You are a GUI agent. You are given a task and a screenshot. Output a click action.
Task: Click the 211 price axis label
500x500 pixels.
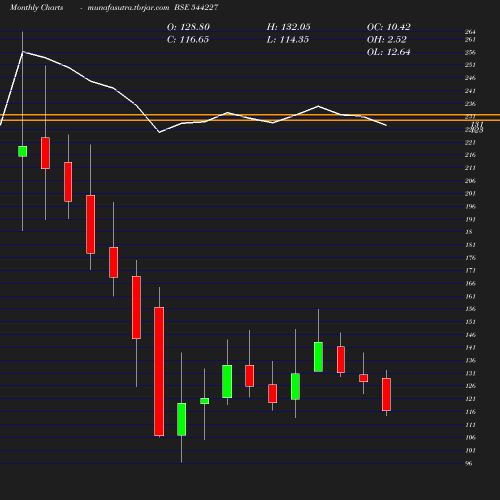tap(470, 168)
